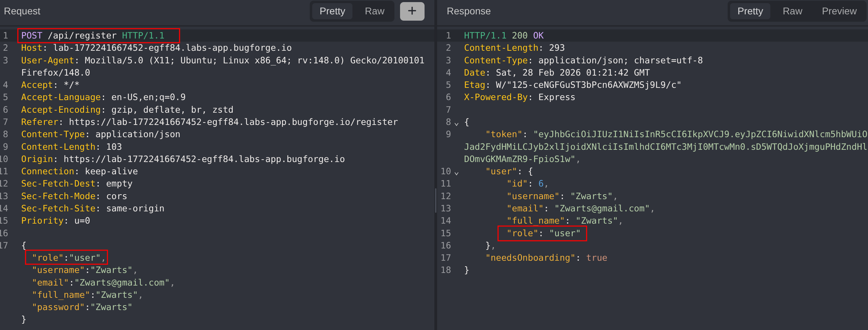
Task: Click the divider handle between Request and Response panes
Action: tap(435, 201)
